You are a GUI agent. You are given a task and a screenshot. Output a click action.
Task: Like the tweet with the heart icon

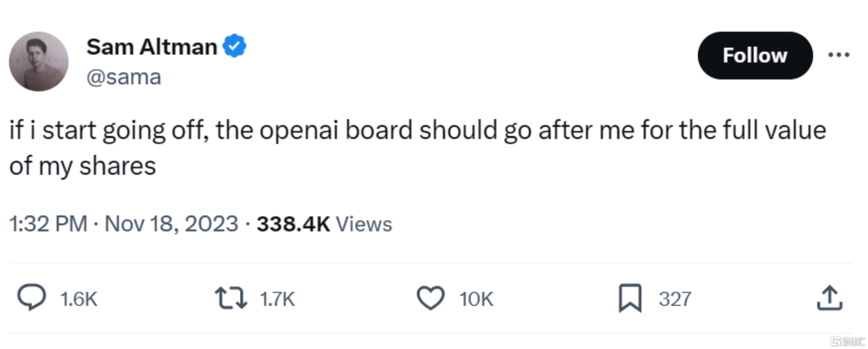pyautogui.click(x=431, y=298)
